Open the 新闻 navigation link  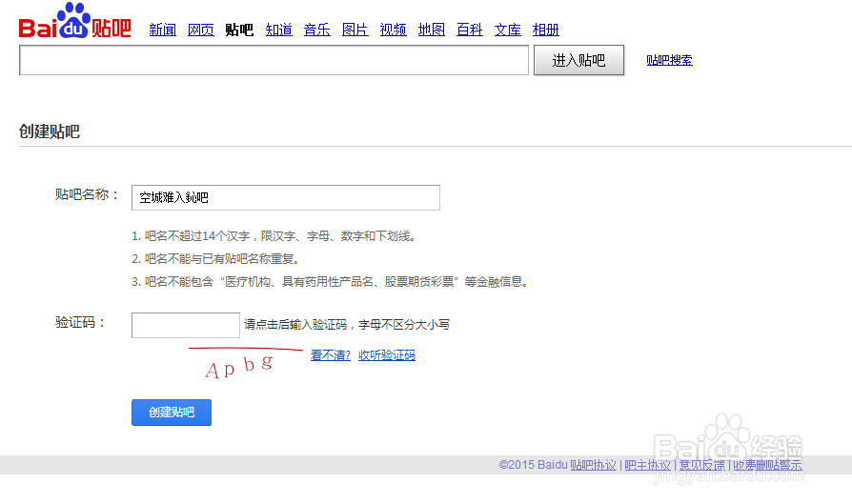tap(162, 30)
